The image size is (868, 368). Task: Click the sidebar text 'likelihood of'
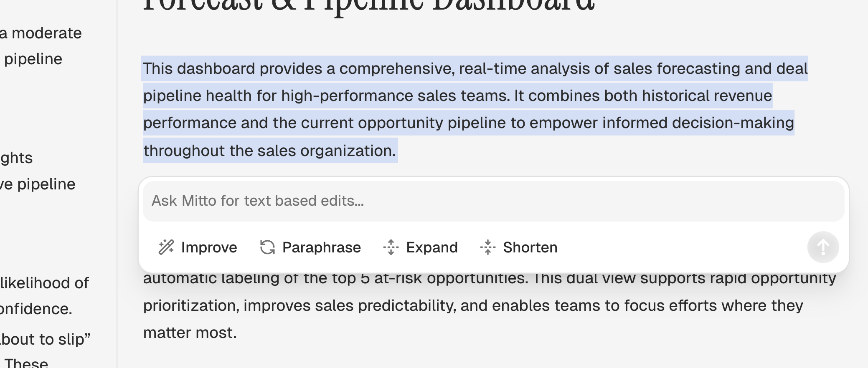click(44, 283)
